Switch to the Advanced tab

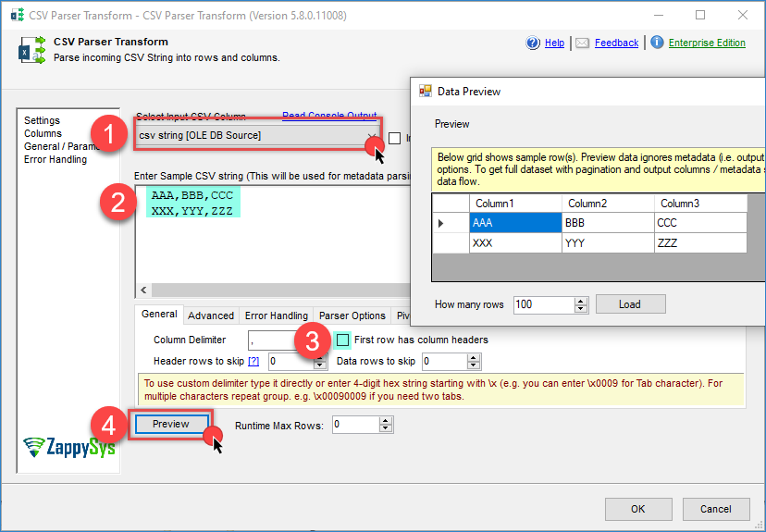211,315
